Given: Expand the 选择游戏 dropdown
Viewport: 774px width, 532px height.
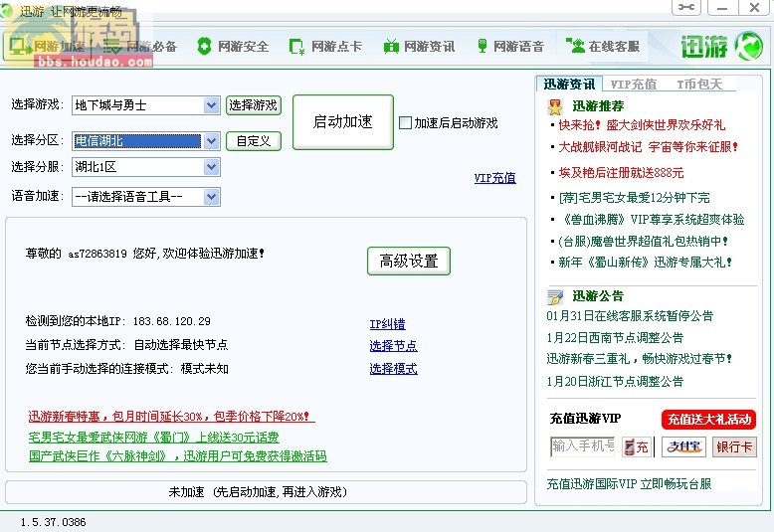Looking at the screenshot, I should pyautogui.click(x=211, y=105).
